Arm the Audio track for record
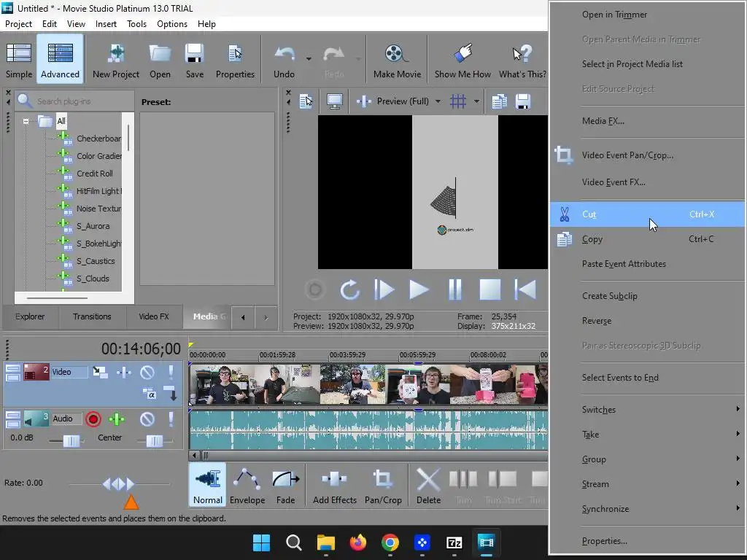 [93, 419]
